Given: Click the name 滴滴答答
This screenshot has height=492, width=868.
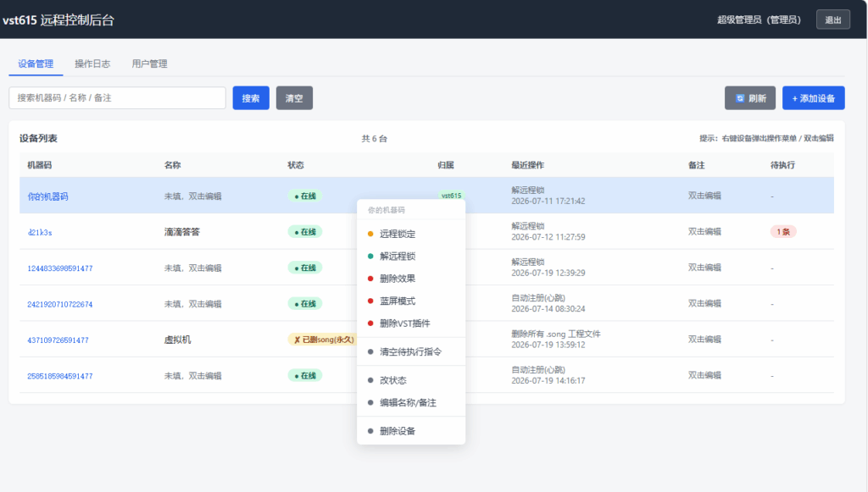Looking at the screenshot, I should (x=181, y=232).
